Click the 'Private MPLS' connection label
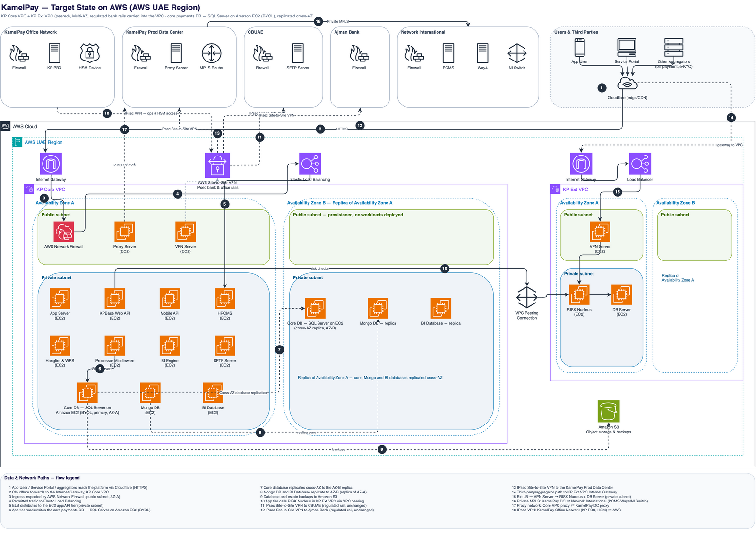Image resolution: width=756 pixels, height=545 pixels. [338, 21]
